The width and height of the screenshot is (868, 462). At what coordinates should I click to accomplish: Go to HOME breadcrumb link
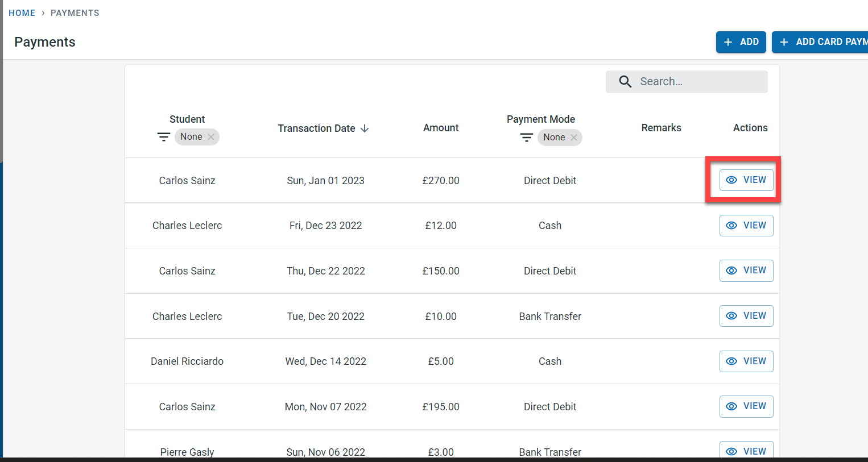pos(22,13)
